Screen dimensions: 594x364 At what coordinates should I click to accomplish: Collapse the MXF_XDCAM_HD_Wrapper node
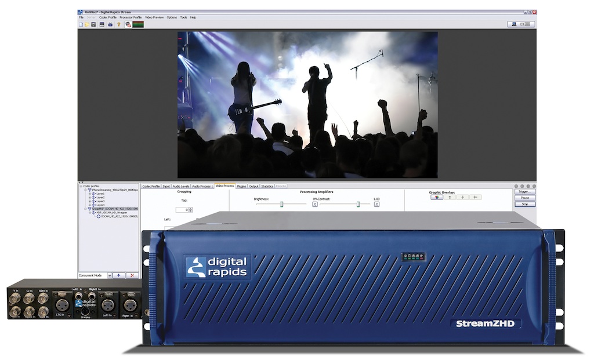(x=90, y=213)
